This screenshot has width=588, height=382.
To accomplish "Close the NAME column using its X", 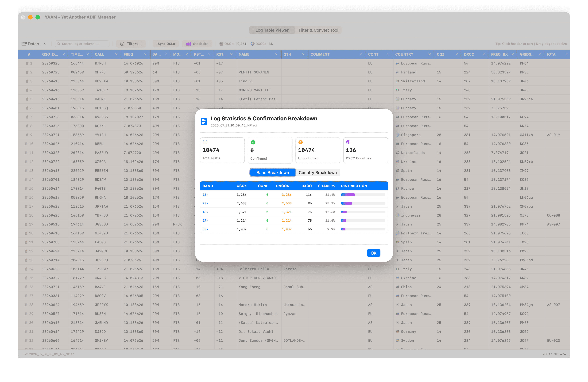I will [x=276, y=54].
